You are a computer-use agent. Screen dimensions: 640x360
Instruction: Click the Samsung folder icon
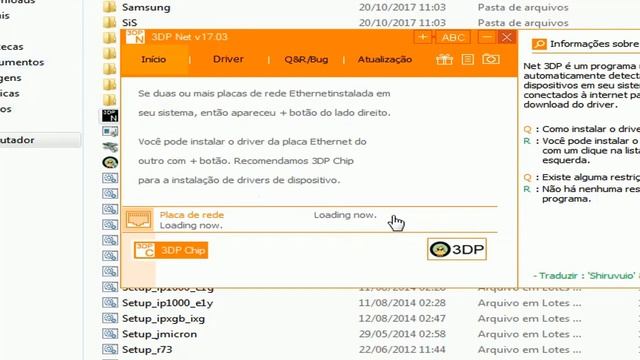pos(109,7)
